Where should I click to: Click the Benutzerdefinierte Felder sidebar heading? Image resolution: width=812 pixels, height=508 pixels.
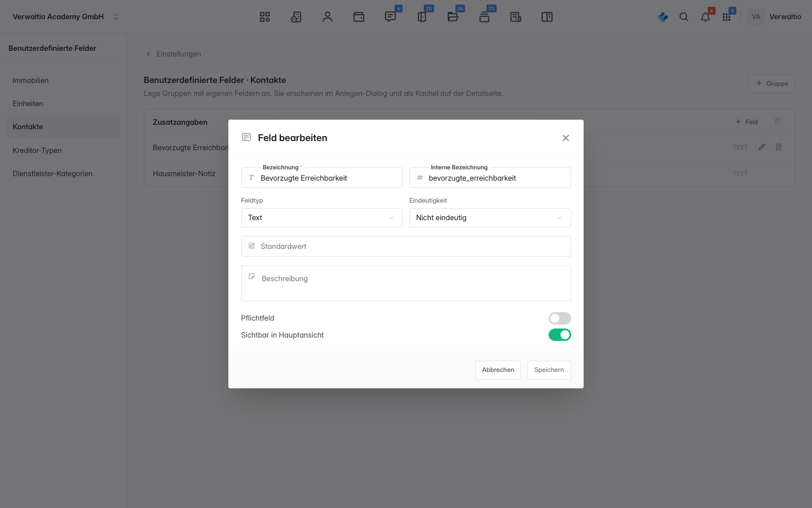[52, 49]
